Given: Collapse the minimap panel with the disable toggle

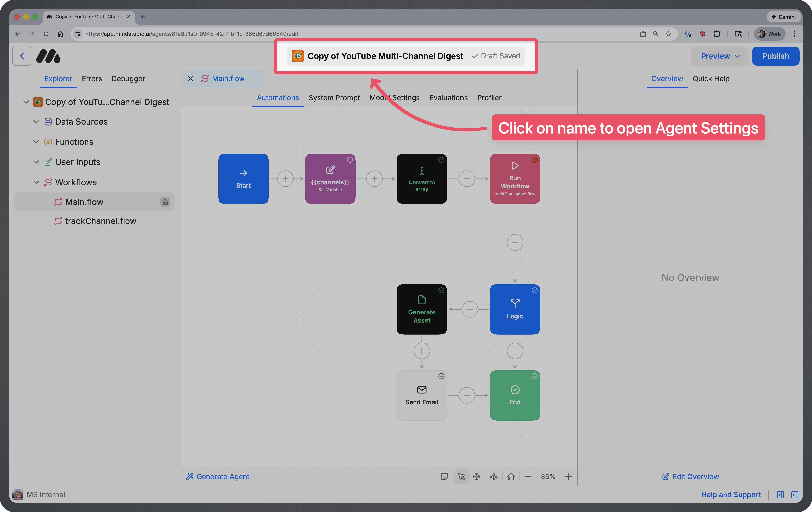Looking at the screenshot, I should tap(780, 494).
